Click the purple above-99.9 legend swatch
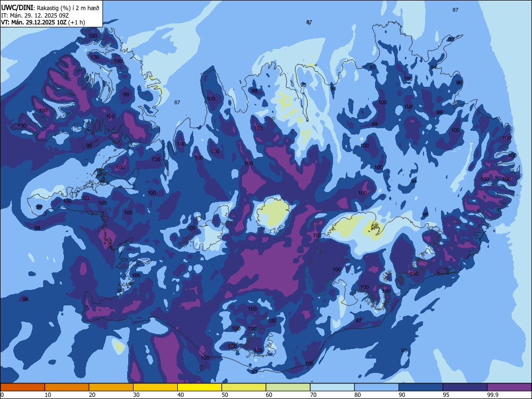Viewport: 532px width, 399px height. click(509, 387)
